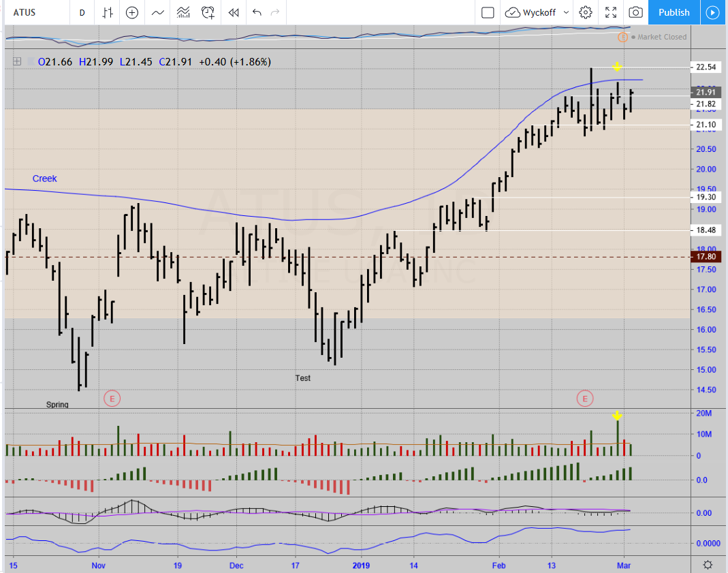
Task: Open the Indicators menu icon
Action: 158,12
